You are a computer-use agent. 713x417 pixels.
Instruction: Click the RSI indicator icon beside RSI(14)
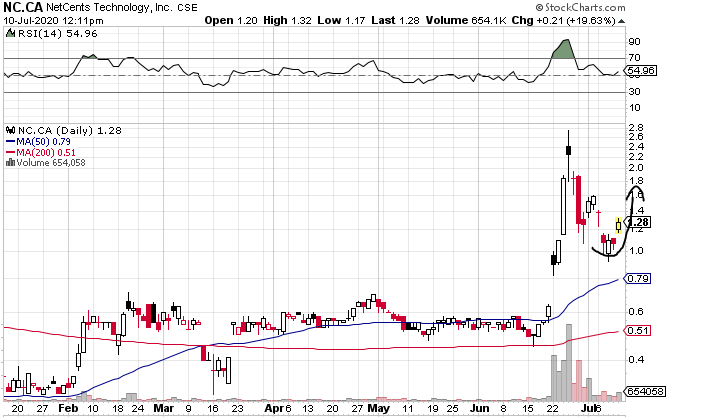pos(10,34)
